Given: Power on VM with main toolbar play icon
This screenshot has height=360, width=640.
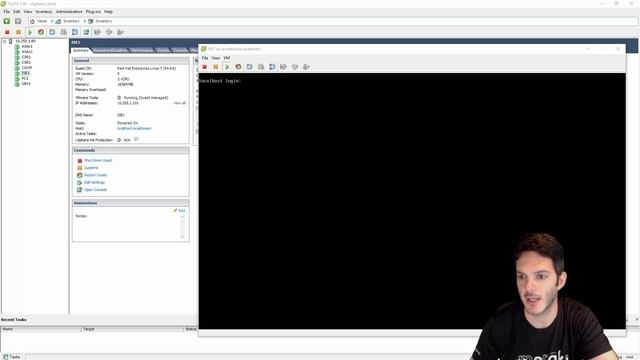Looking at the screenshot, I should (x=30, y=32).
